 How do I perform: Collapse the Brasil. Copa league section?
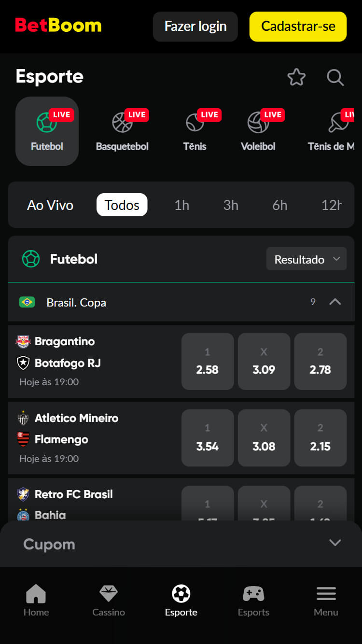[335, 302]
